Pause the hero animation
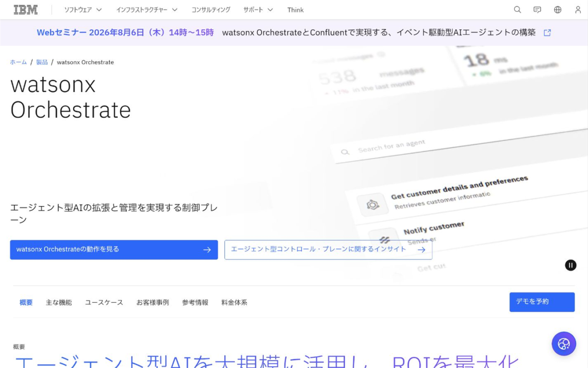 pos(571,265)
